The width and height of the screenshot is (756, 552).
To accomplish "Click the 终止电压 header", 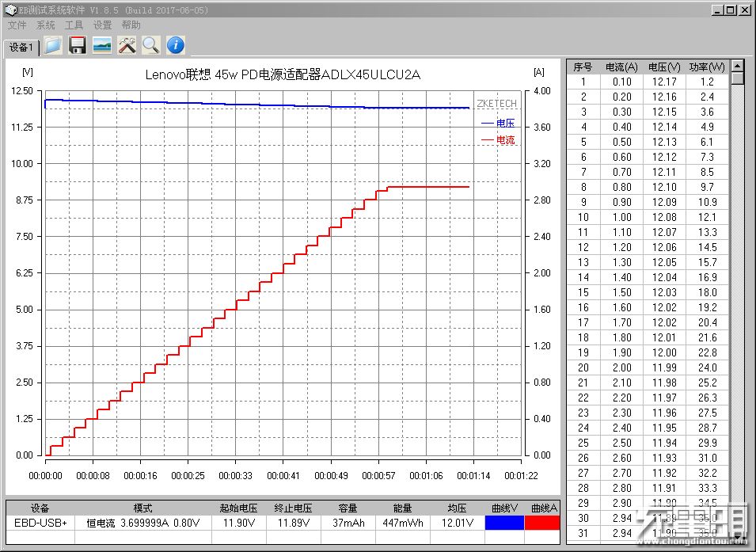I will (293, 508).
